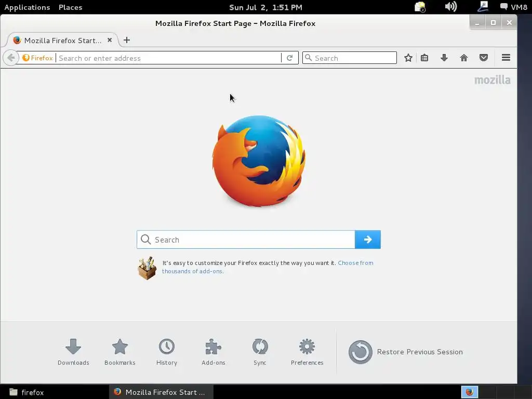This screenshot has width=532, height=399.
Task: Click the software update notification icon
Action: pyautogui.click(x=420, y=7)
